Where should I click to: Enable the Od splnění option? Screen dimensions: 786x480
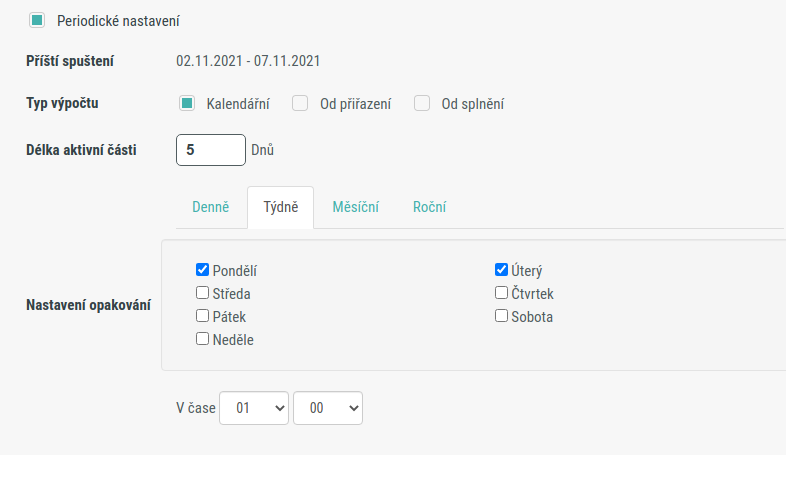(422, 103)
